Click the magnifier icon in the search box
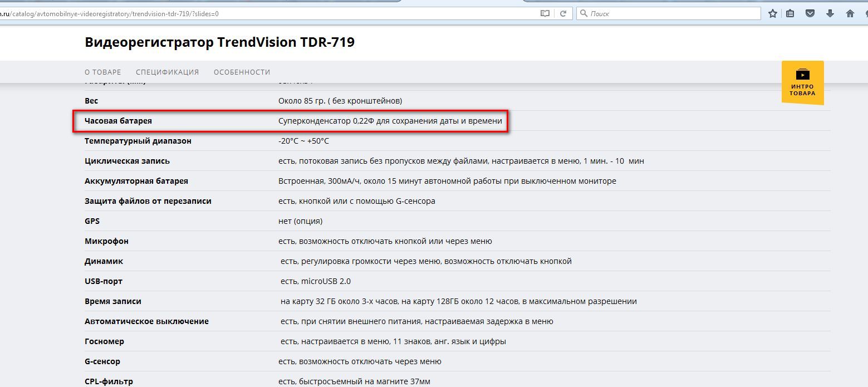868x387 pixels. [x=583, y=13]
